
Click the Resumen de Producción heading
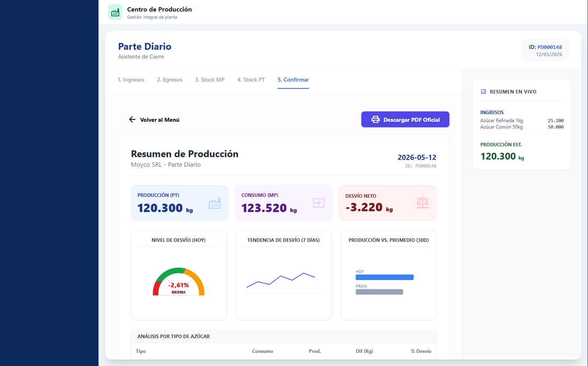185,154
